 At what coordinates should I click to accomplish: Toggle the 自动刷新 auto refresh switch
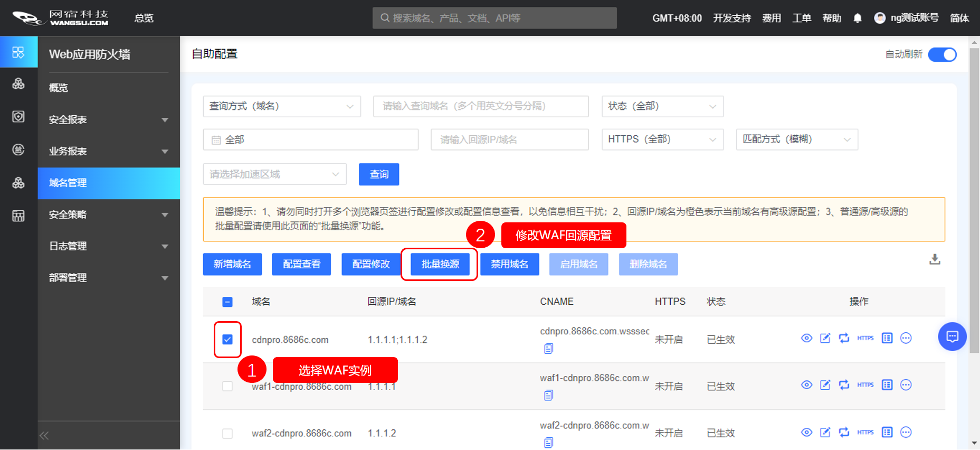click(x=942, y=54)
